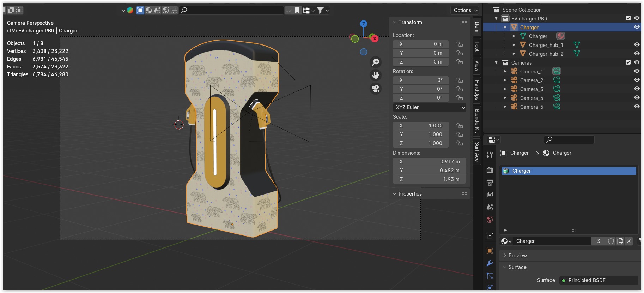Switch to the BlenderKit sidebar tab
644x293 pixels.
477,121
